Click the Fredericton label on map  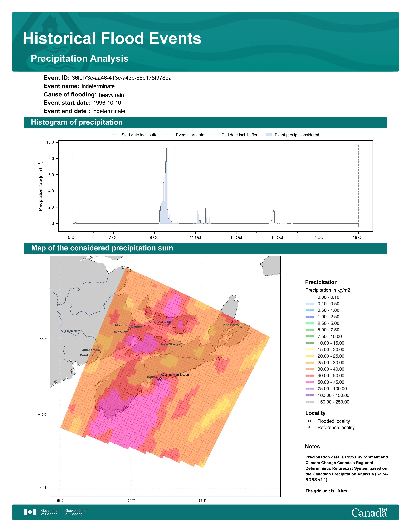tap(74, 331)
